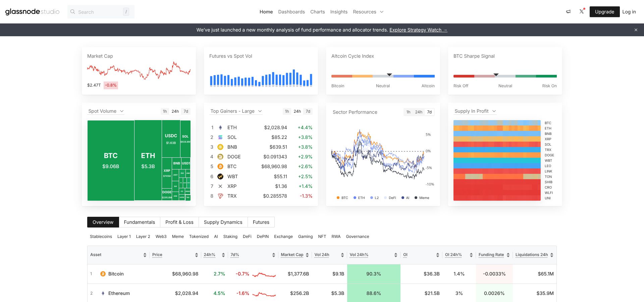This screenshot has height=302, width=644.
Task: Click the TRX Tron icon
Action: 220,196
